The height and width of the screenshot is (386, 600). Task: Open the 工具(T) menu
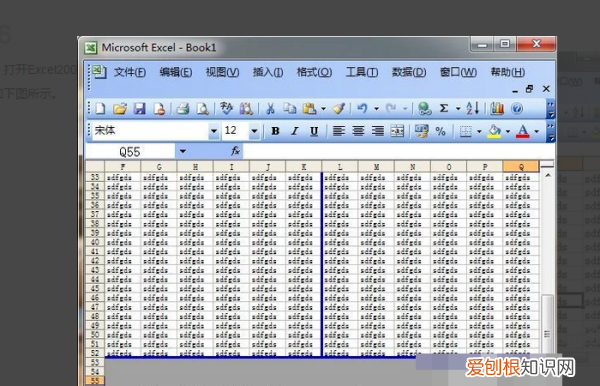click(x=362, y=72)
